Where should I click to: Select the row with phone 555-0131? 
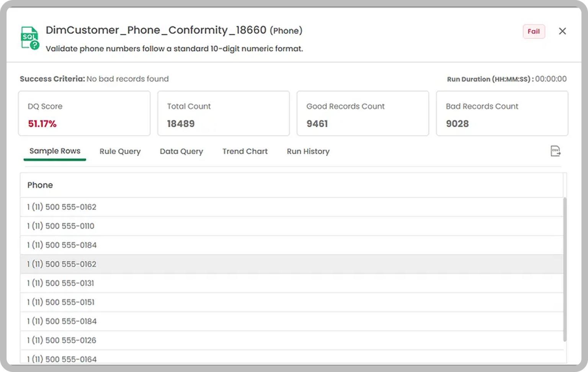(292, 283)
